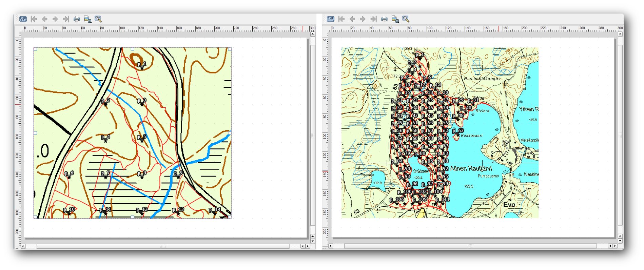
Task: Select the overview map item in right composer
Action: coord(440,133)
